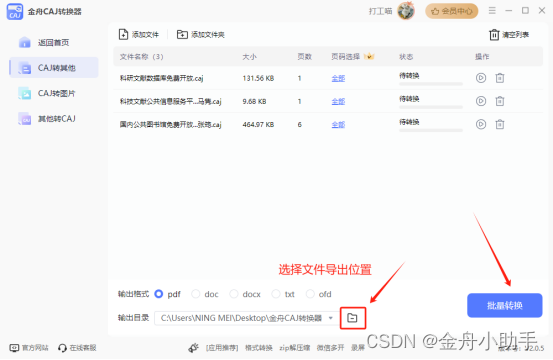Open 官方网站 official website link
This screenshot has height=360, width=553.
pos(29,348)
